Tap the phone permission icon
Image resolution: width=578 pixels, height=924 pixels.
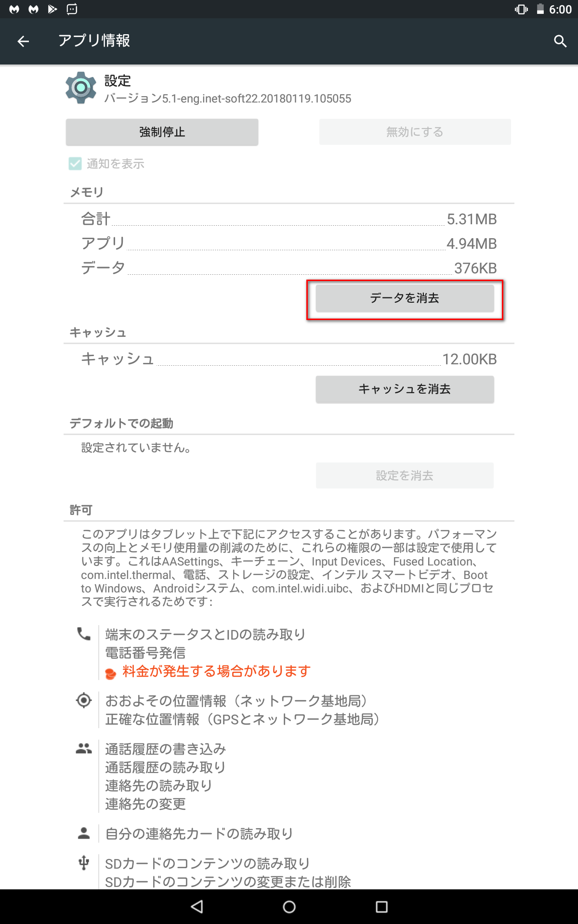[x=84, y=634]
